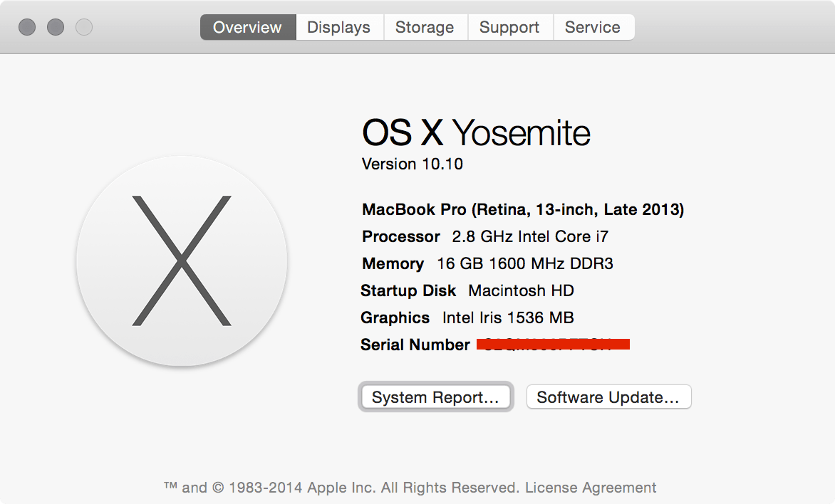The image size is (835, 504).
Task: Open Software Update
Action: tap(608, 397)
